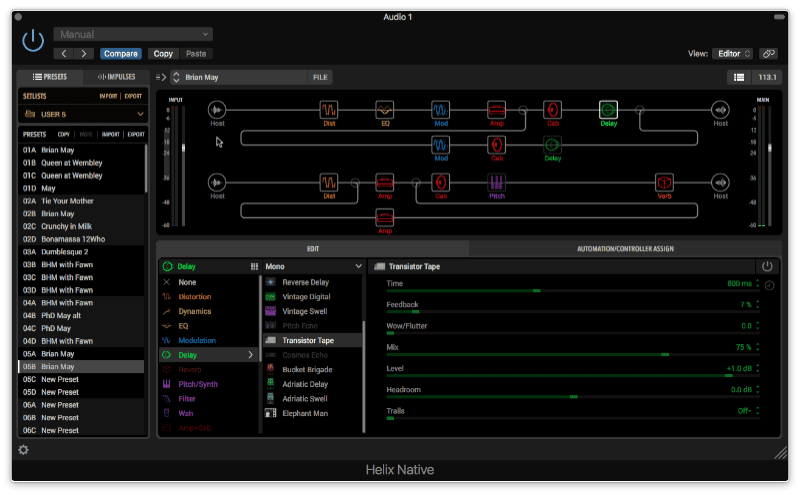Adjust the Feedback value stepper arrows
The height and width of the screenshot is (495, 800).
point(758,304)
